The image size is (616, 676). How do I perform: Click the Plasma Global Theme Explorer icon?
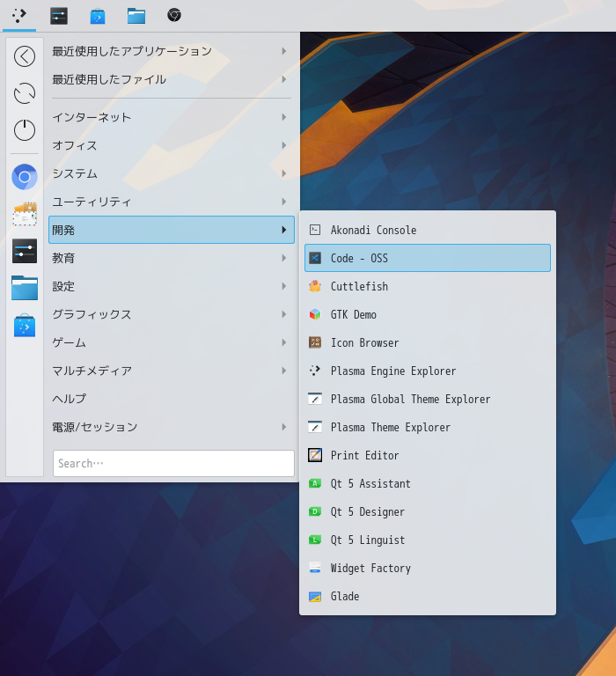(x=315, y=399)
